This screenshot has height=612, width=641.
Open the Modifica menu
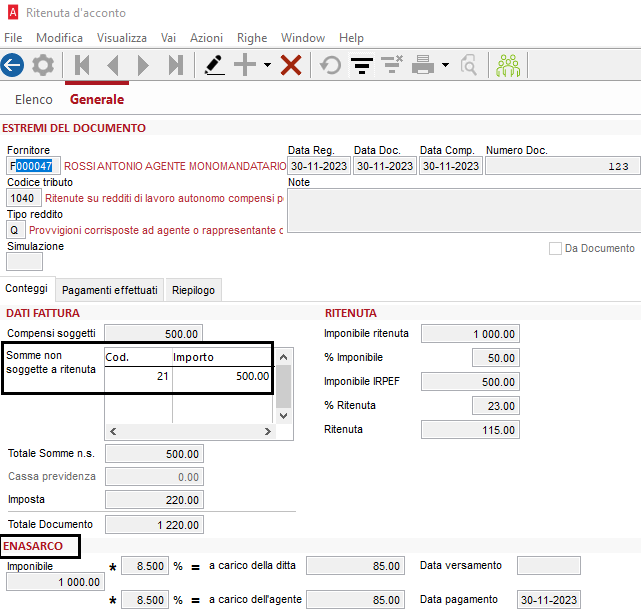pyautogui.click(x=59, y=38)
